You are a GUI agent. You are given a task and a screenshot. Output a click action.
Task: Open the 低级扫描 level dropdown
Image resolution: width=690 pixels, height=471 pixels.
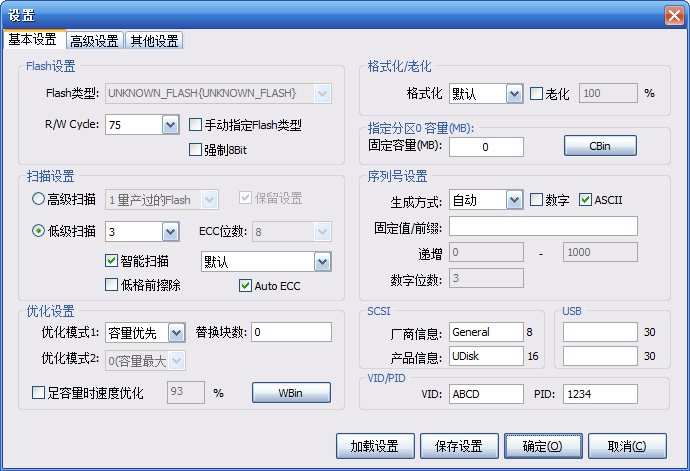(x=170, y=232)
